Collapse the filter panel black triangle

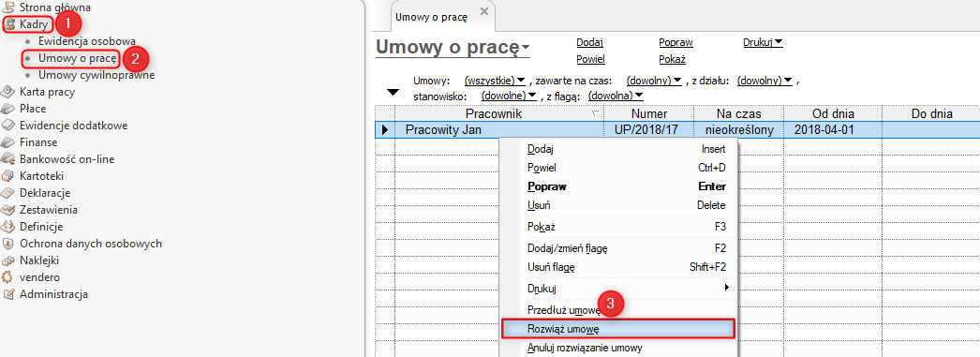click(393, 93)
